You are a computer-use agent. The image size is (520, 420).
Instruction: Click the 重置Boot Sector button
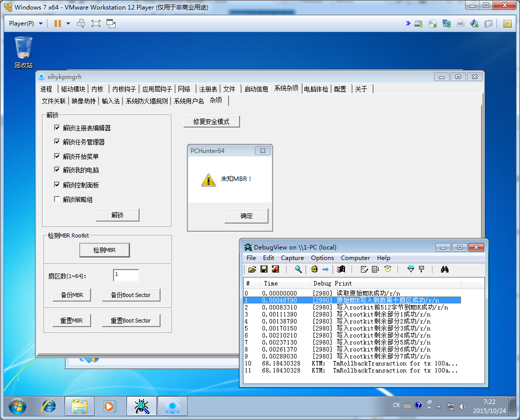(131, 320)
